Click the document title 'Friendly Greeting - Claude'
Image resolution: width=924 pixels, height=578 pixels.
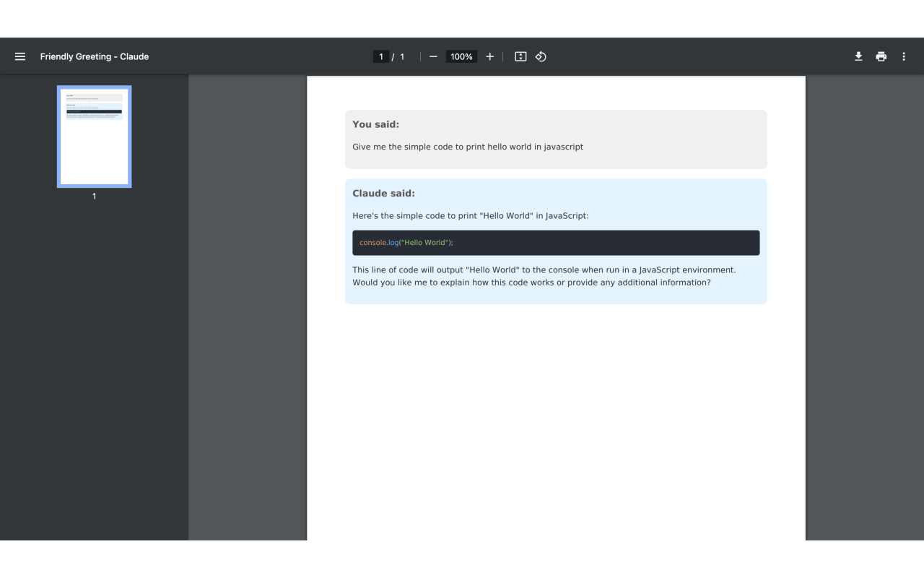click(95, 56)
